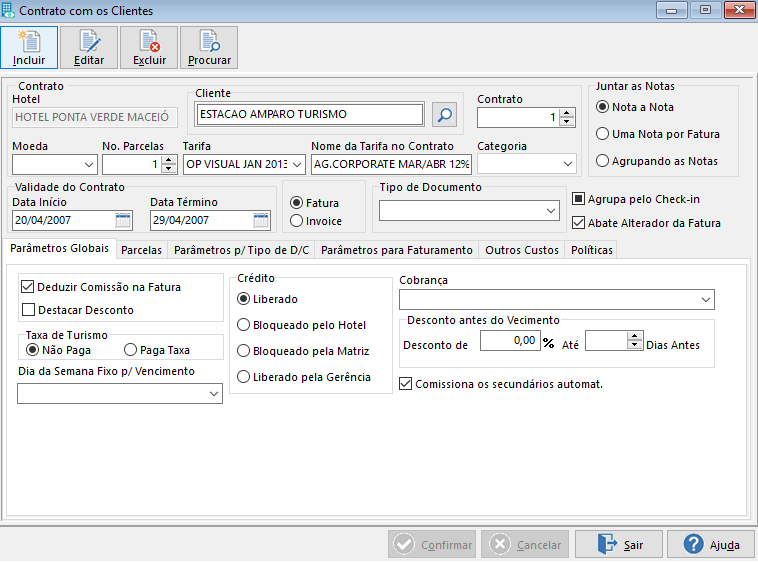Set credit to Liberado
Screen dimensions: 758x562
coord(268,299)
